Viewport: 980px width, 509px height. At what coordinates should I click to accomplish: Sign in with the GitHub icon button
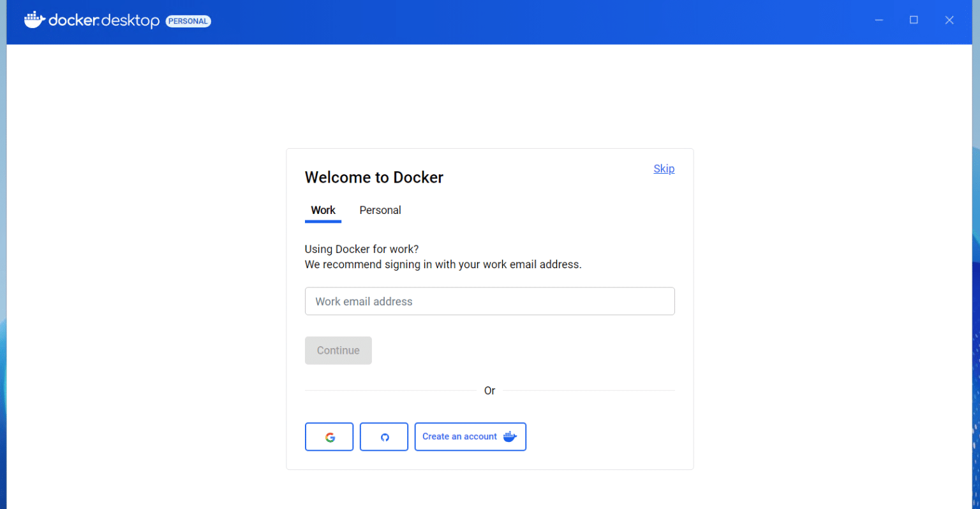[x=384, y=437]
